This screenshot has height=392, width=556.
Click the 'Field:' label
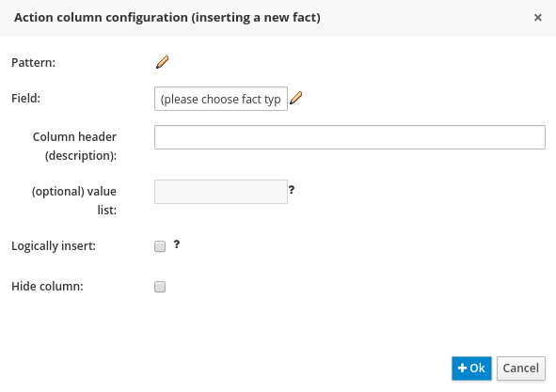tap(26, 99)
